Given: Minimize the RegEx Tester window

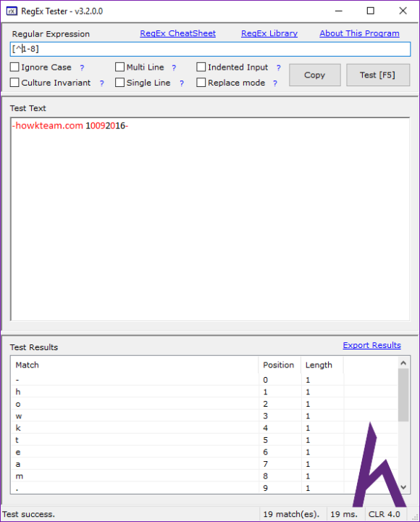Looking at the screenshot, I should (338, 11).
